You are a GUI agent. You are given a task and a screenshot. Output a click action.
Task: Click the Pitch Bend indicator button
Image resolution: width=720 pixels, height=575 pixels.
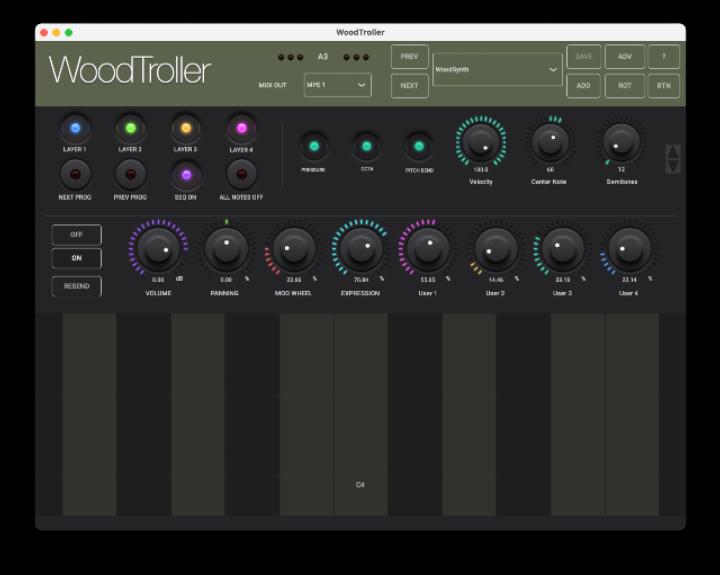419,146
